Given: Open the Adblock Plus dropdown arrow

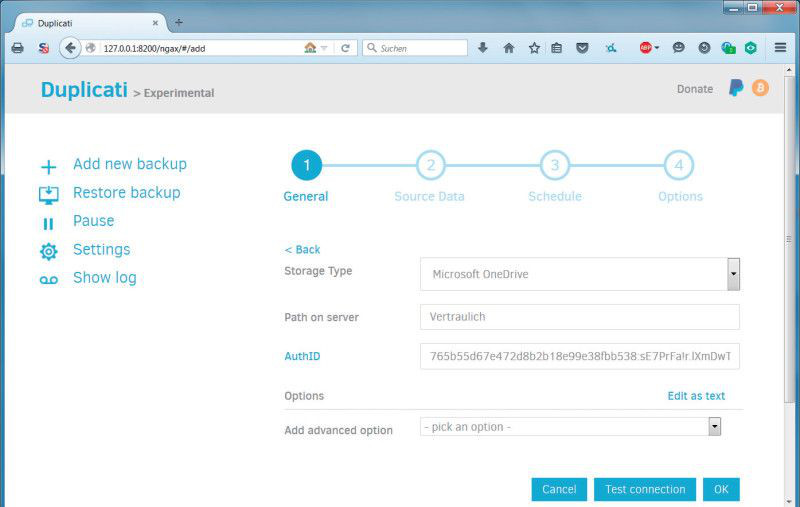Looking at the screenshot, I should click(x=657, y=48).
